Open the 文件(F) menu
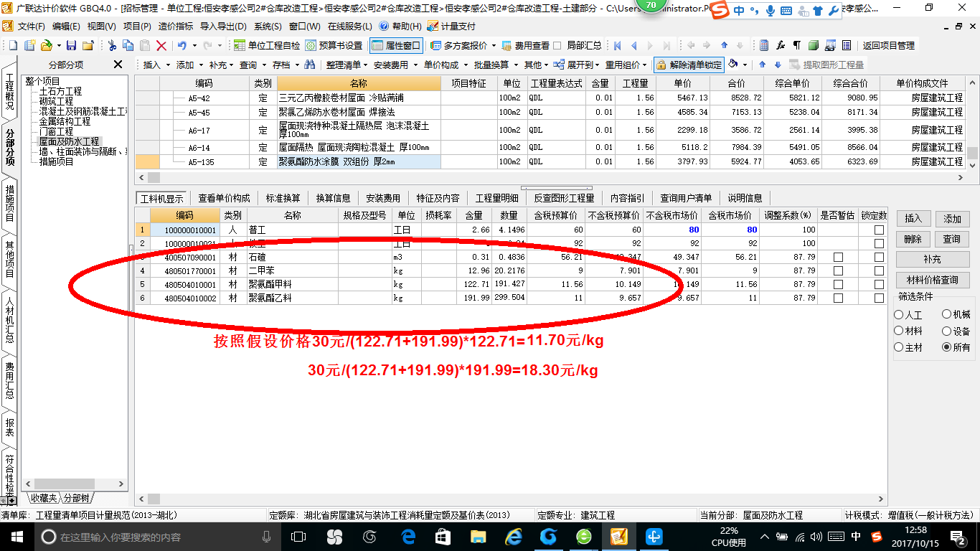 click(31, 27)
